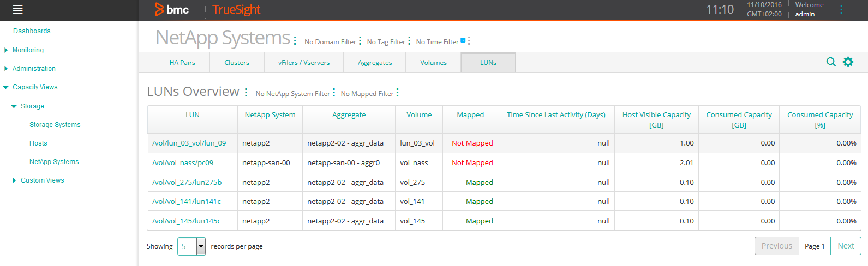Open the LUNs Overview action menu
Image resolution: width=868 pixels, height=266 pixels.
pos(246,93)
